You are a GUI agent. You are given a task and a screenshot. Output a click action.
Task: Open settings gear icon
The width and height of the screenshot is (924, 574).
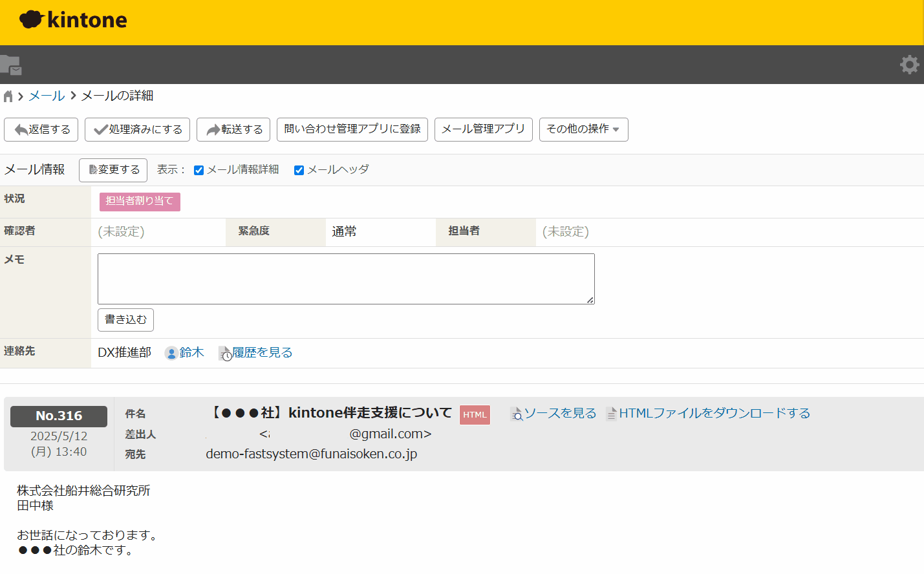pyautogui.click(x=909, y=65)
